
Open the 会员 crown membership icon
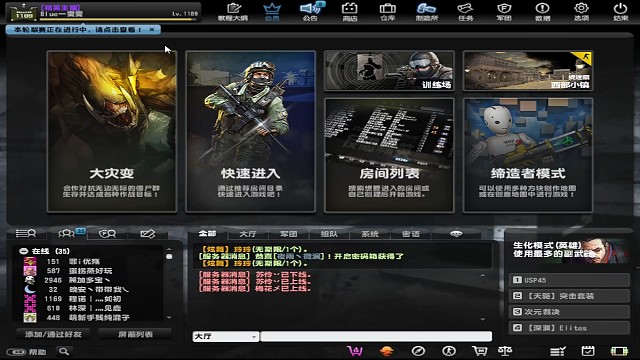point(272,12)
